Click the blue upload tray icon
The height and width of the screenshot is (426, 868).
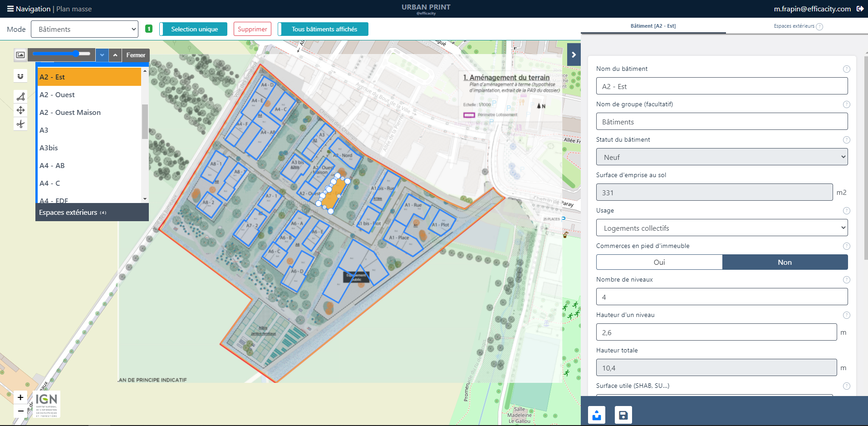tap(597, 415)
